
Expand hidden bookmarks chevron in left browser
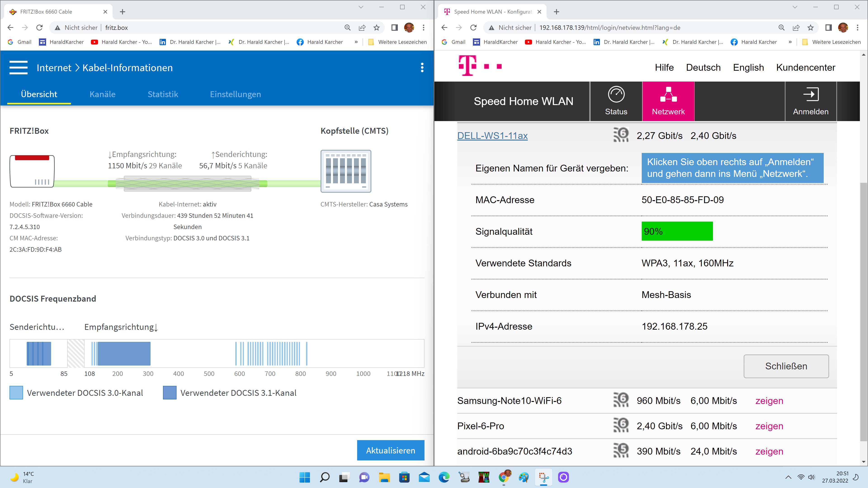356,42
